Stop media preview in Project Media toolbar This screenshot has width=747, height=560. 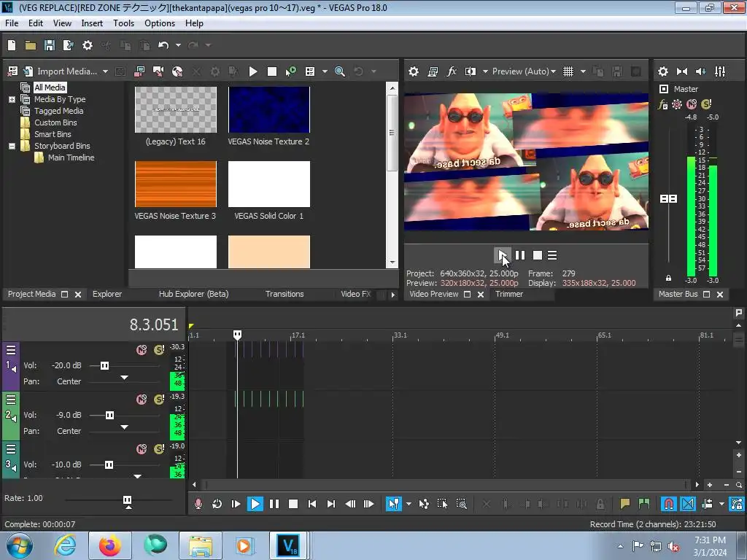[272, 71]
